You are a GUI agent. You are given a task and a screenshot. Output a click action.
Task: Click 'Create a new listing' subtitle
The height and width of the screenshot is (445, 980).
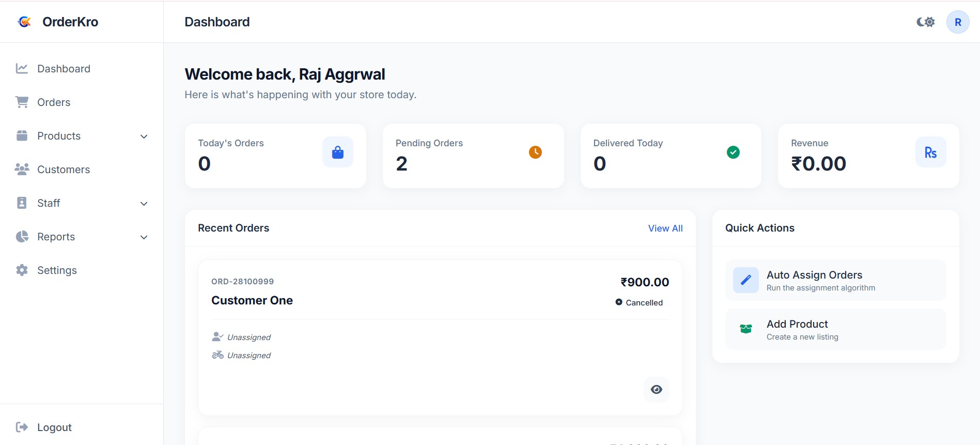[x=802, y=337]
